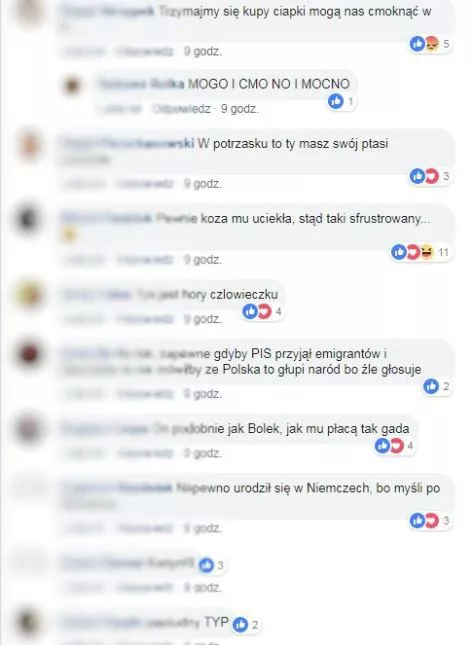The height and width of the screenshot is (645, 471).
Task: Open like count on 'gdyby PIS przyjął emigrantów' comment
Action: pyautogui.click(x=438, y=386)
